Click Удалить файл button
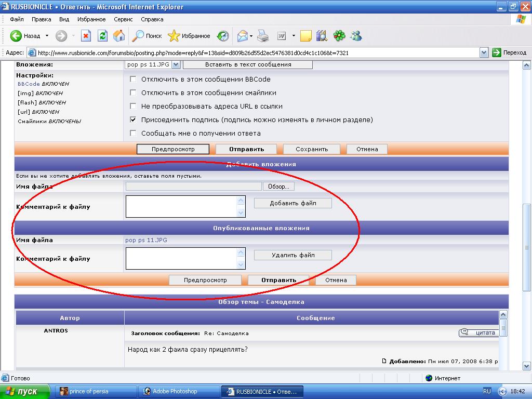 tap(293, 255)
